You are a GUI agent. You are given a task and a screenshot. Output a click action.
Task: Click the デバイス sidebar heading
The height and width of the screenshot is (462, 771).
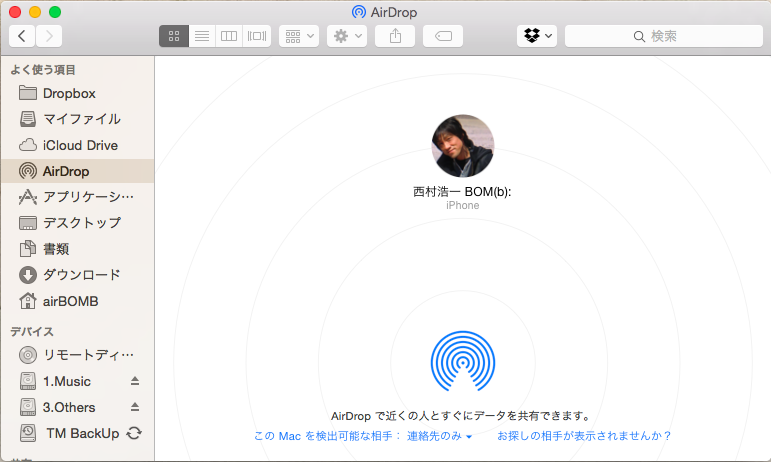tap(32, 332)
